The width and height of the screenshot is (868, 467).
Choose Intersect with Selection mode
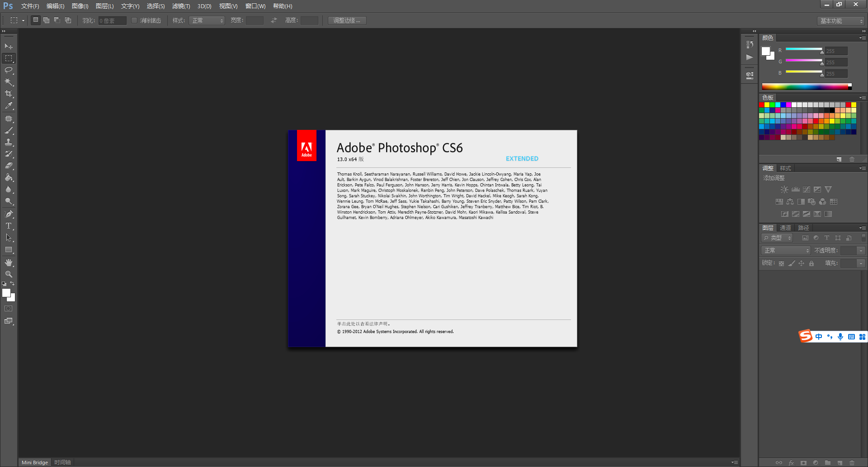tap(68, 20)
